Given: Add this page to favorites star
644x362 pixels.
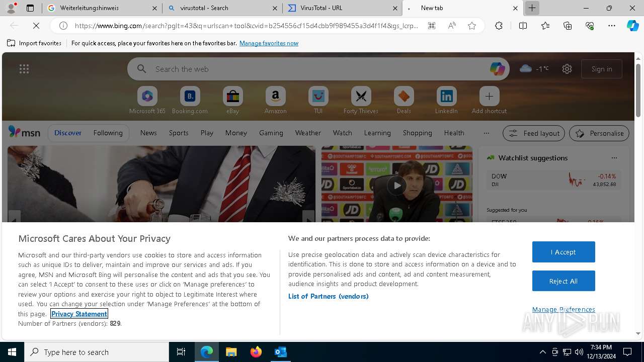Looking at the screenshot, I should point(472,26).
